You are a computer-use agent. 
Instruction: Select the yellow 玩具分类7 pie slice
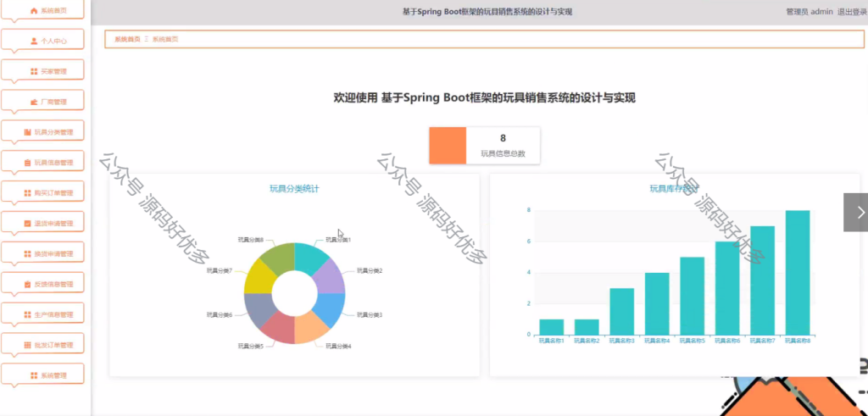click(x=258, y=278)
